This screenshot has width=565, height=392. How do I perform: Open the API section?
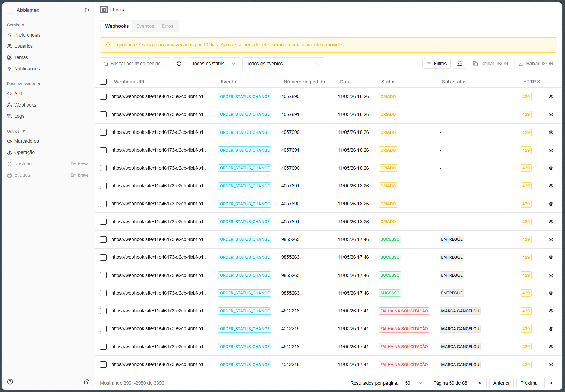[18, 94]
